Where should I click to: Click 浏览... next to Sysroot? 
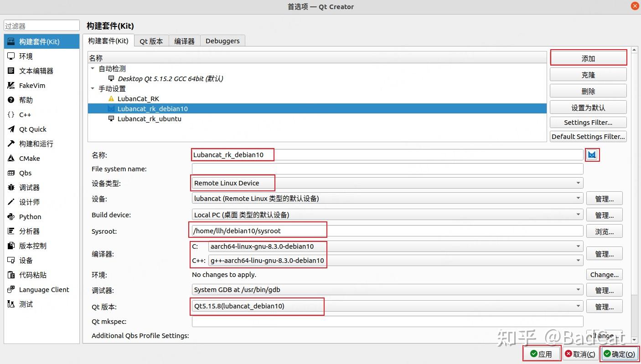click(605, 231)
